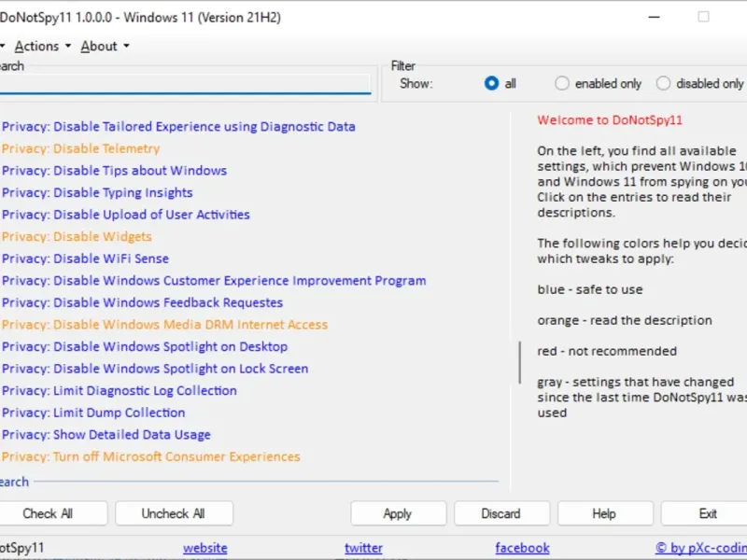The width and height of the screenshot is (747, 560).
Task: Select Disable Tips about Windows entry
Action: point(114,171)
